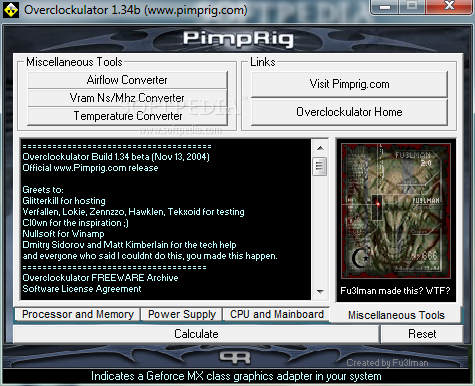Click the Reset button

coord(422,334)
